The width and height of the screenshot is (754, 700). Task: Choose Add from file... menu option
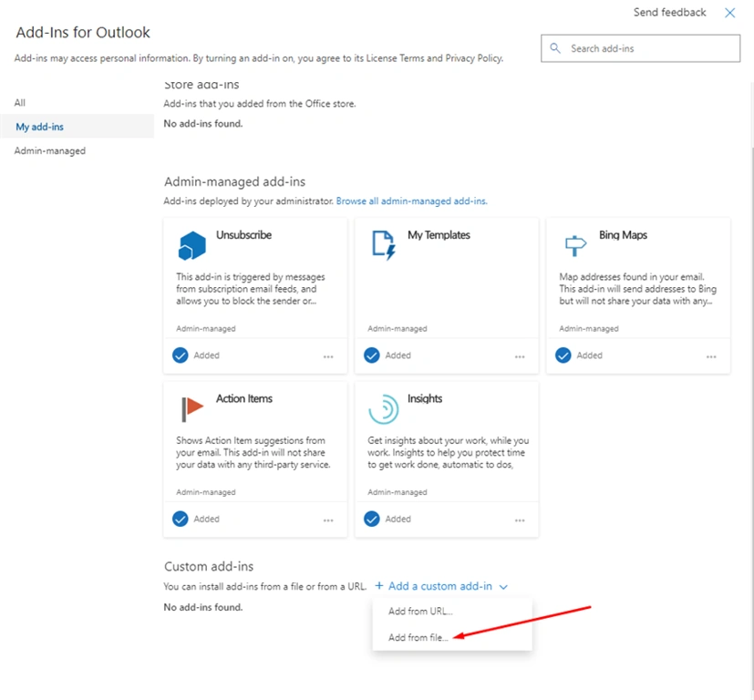[452, 637]
